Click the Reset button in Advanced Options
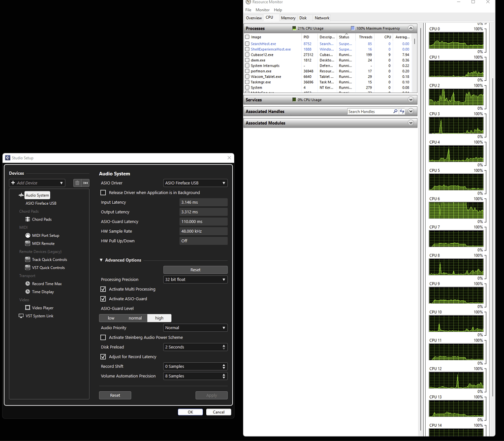504x441 pixels. pos(195,269)
